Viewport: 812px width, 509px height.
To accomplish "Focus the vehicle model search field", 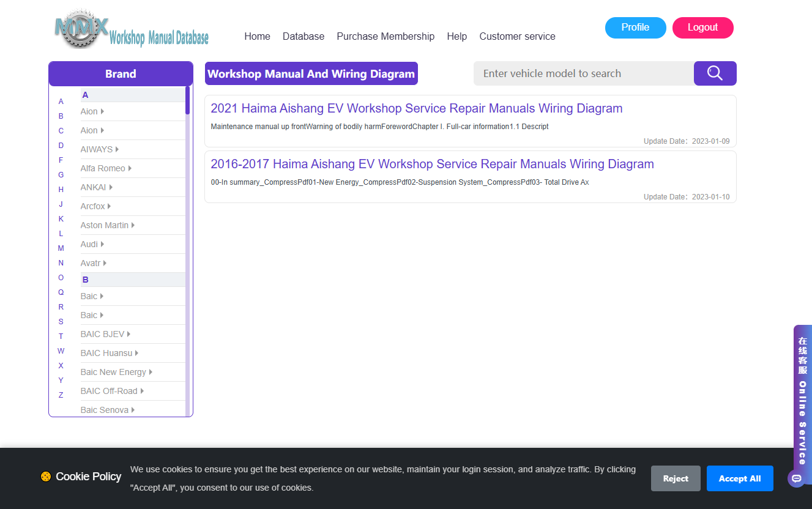I will point(584,73).
